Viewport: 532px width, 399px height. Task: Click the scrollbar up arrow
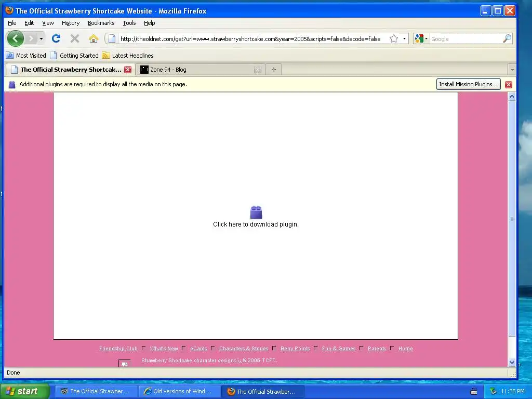(x=512, y=96)
